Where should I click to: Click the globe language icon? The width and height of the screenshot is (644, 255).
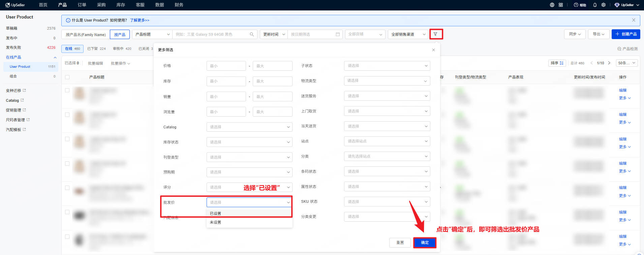(x=552, y=5)
